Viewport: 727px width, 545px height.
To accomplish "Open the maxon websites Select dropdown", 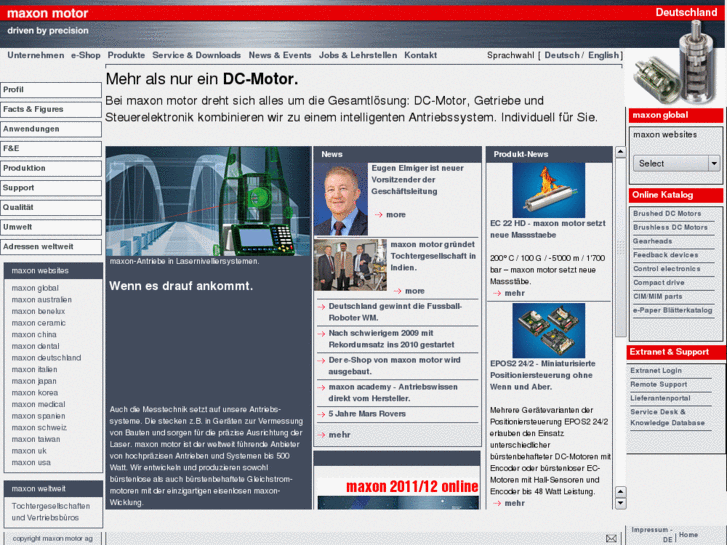I will [x=676, y=163].
